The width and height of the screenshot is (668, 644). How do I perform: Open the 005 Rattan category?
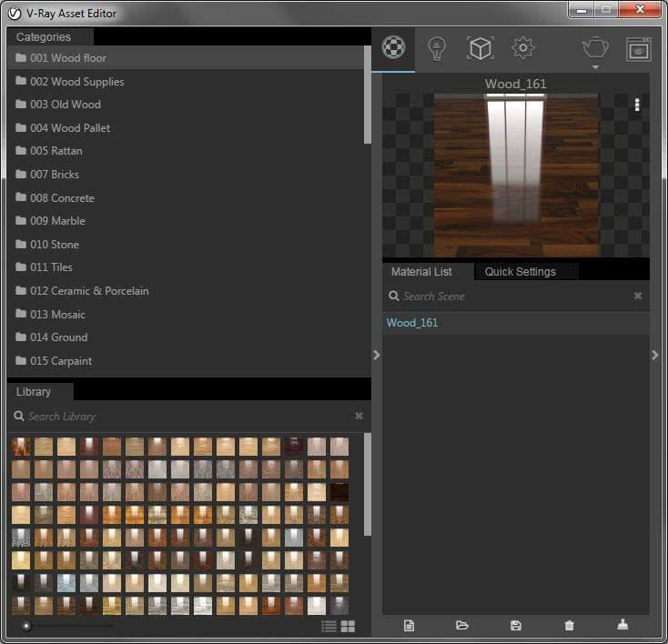pyautogui.click(x=186, y=151)
